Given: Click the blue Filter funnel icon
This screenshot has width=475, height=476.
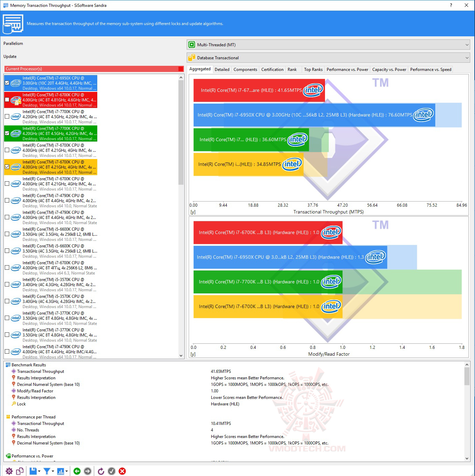Looking at the screenshot, I should 47,471.
